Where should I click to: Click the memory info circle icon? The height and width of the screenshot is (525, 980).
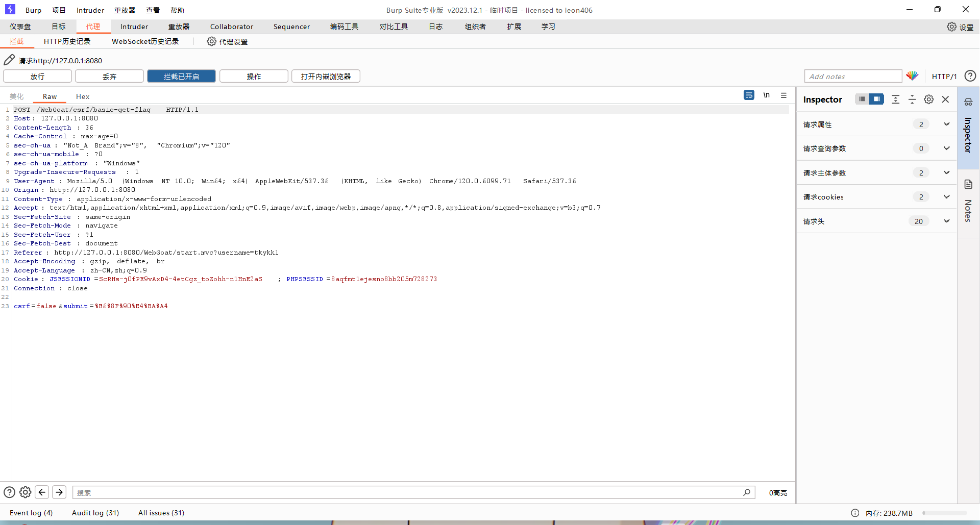click(855, 513)
